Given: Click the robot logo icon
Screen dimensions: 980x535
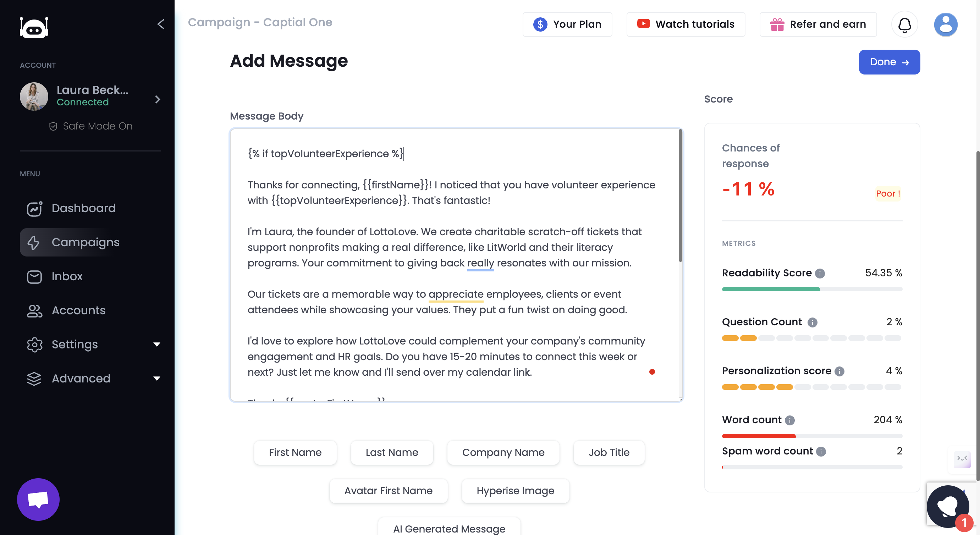Looking at the screenshot, I should [x=34, y=27].
